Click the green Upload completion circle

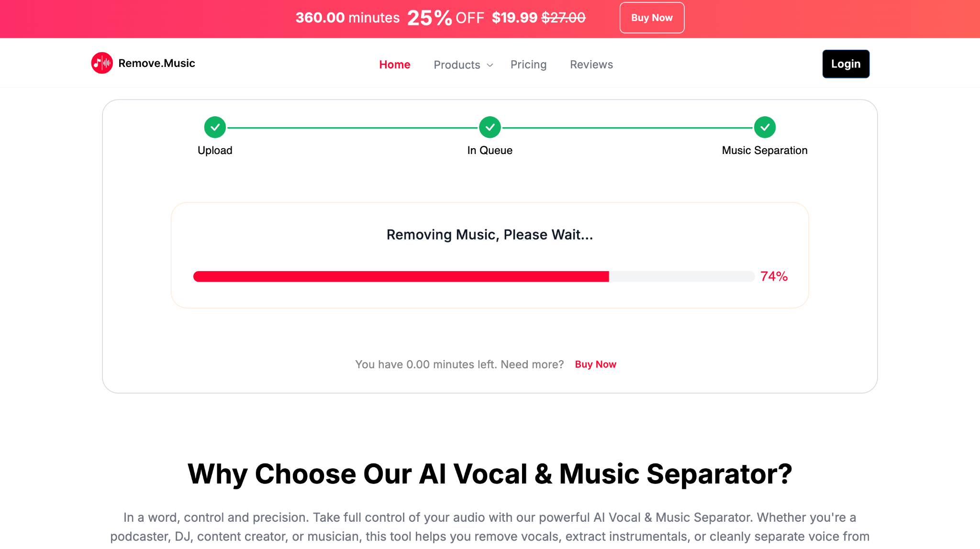pos(215,127)
